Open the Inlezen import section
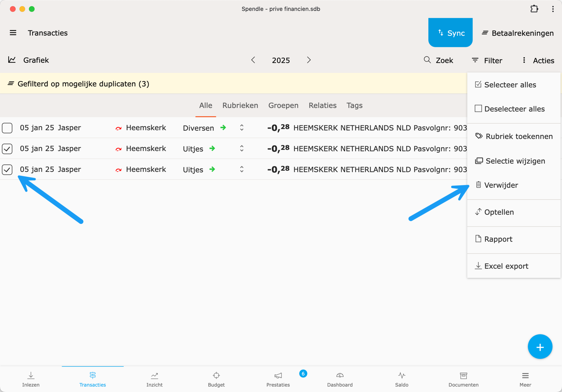562x392 pixels. pos(31,379)
